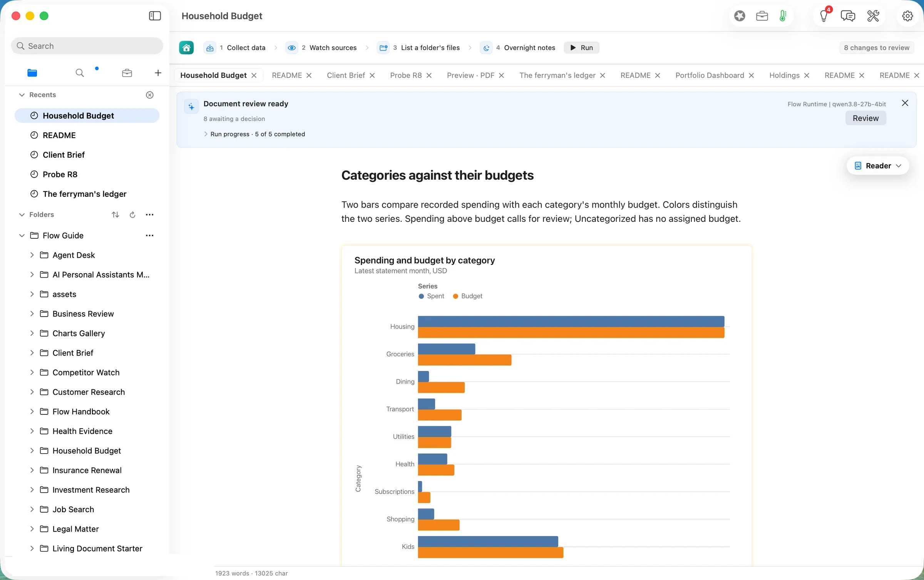Select step 2 Watch sources
This screenshot has width=924, height=580.
point(321,48)
